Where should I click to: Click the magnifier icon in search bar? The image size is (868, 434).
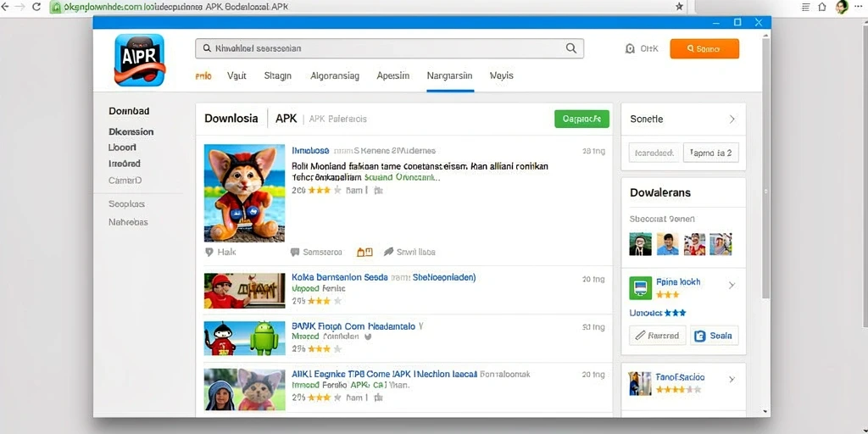point(571,48)
